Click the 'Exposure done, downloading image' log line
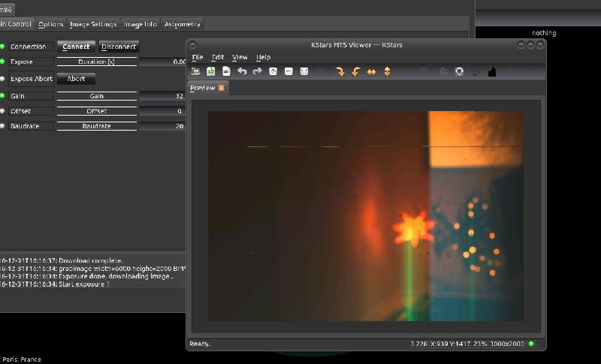The image size is (601, 364). click(x=87, y=276)
